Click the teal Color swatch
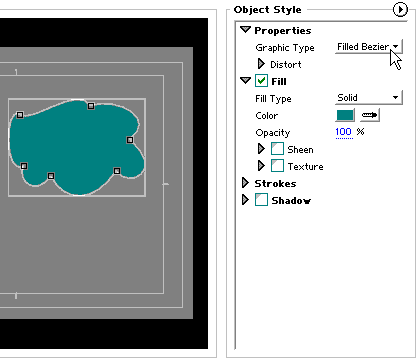Viewport: 419px width, 361px height. (x=345, y=115)
